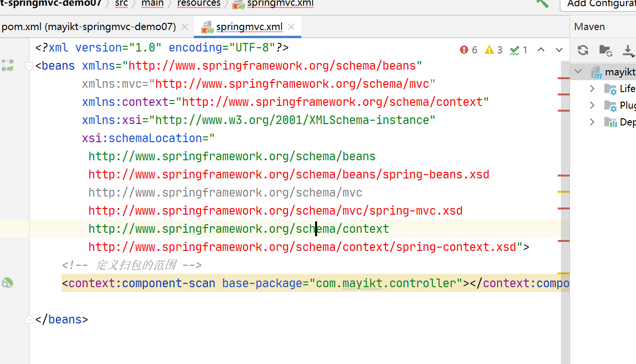Collapse the mayikt project node in Maven panel
The height and width of the screenshot is (364, 636).
(x=578, y=72)
